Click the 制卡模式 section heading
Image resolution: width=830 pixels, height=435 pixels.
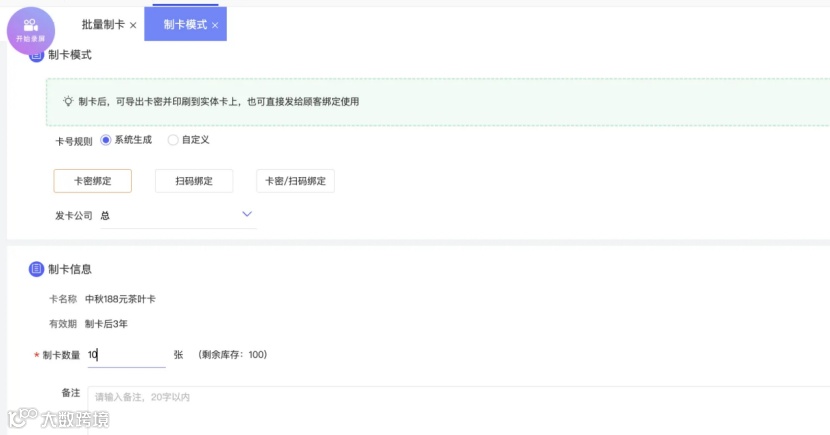click(x=69, y=55)
